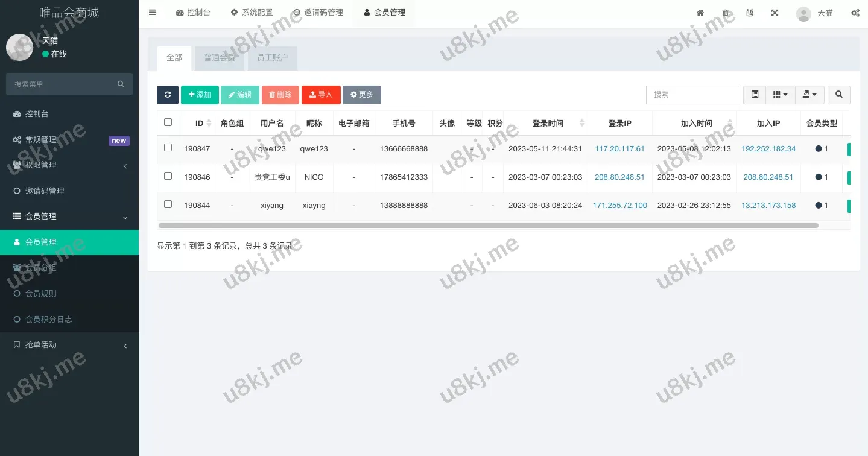Click the table 搜索 input field

click(692, 95)
